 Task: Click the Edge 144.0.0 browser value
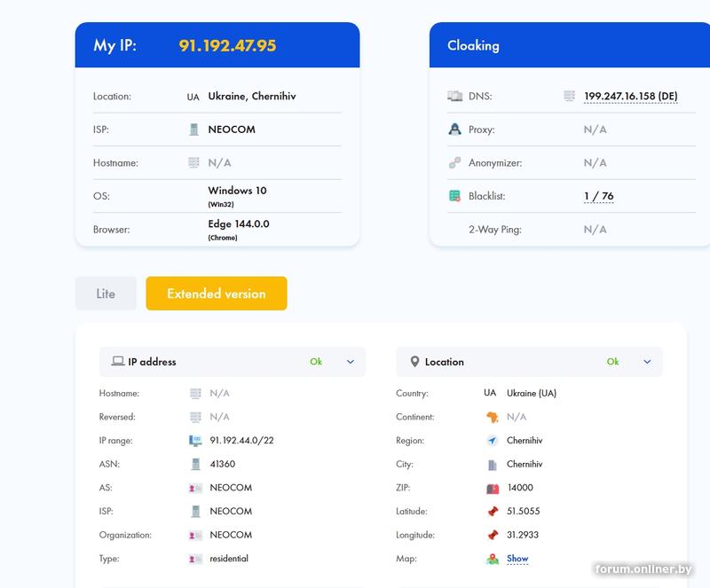click(239, 223)
